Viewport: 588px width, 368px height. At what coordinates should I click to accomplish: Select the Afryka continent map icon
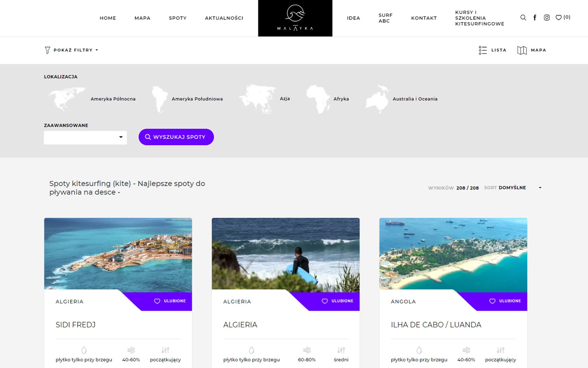(318, 99)
